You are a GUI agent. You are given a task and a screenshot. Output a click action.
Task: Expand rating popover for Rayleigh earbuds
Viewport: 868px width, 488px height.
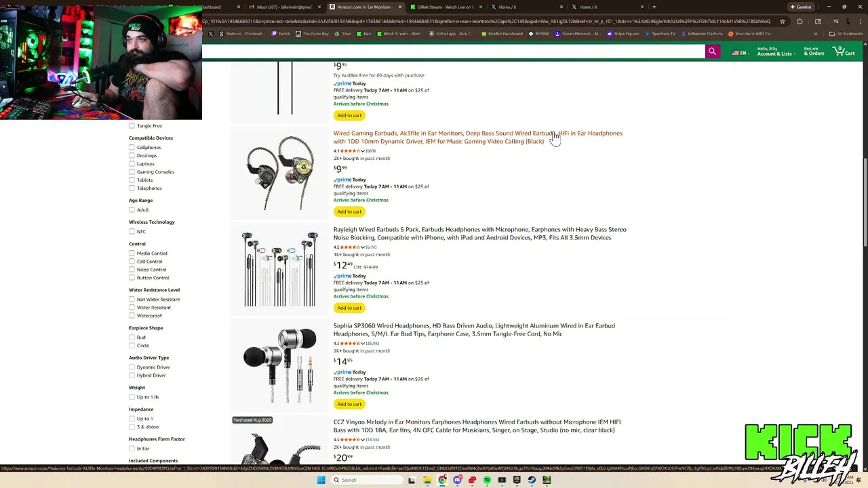(363, 247)
